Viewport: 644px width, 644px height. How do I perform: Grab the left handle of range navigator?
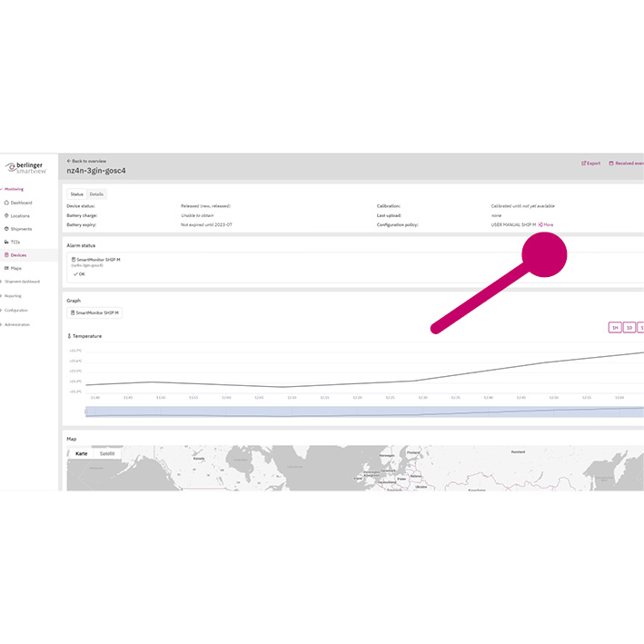click(86, 411)
